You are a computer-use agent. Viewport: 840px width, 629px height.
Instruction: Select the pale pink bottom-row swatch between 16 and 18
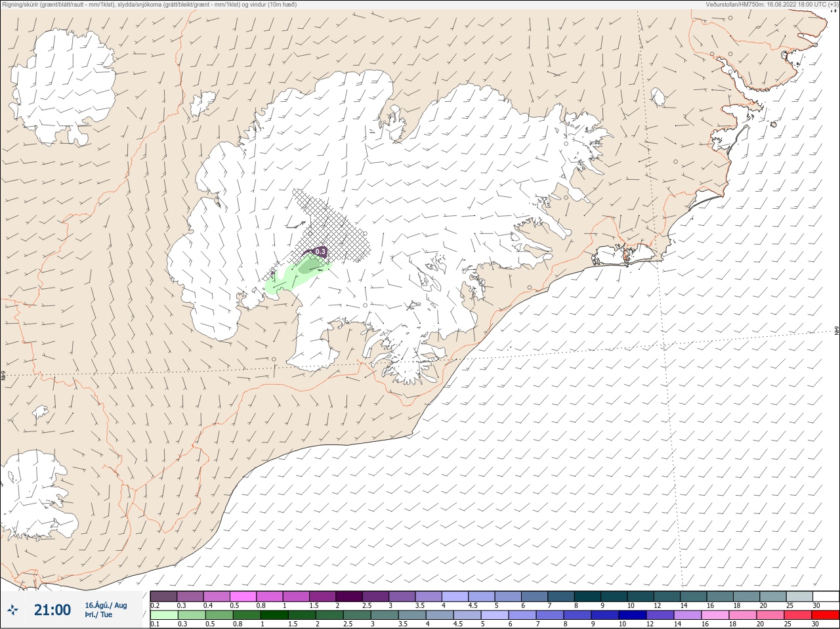[x=715, y=615]
